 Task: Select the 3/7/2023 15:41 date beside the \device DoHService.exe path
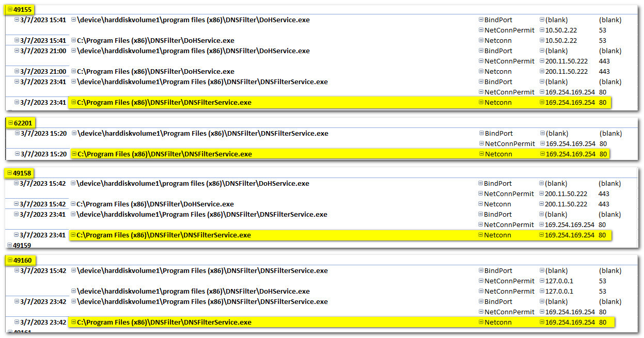43,20
